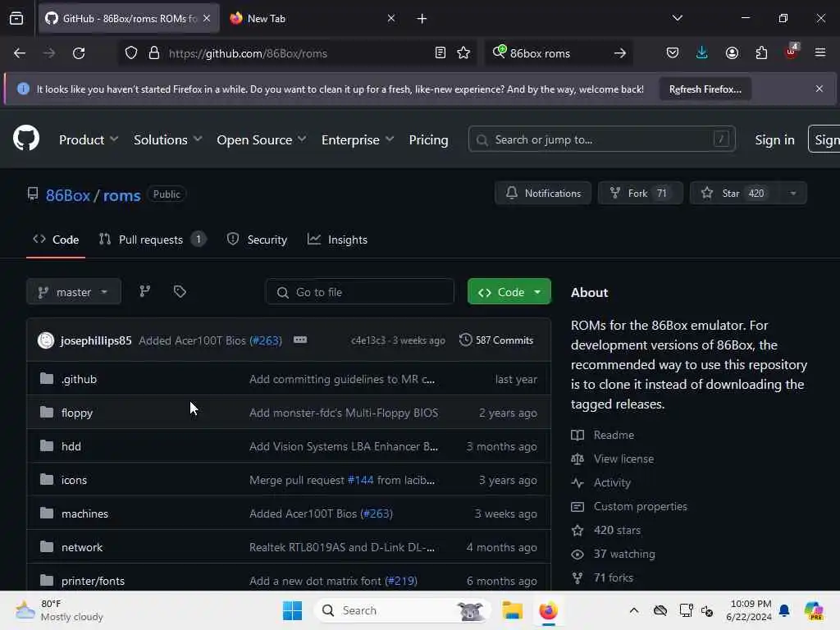Open the master branch dropdown
This screenshot has width=840, height=630.
[73, 291]
